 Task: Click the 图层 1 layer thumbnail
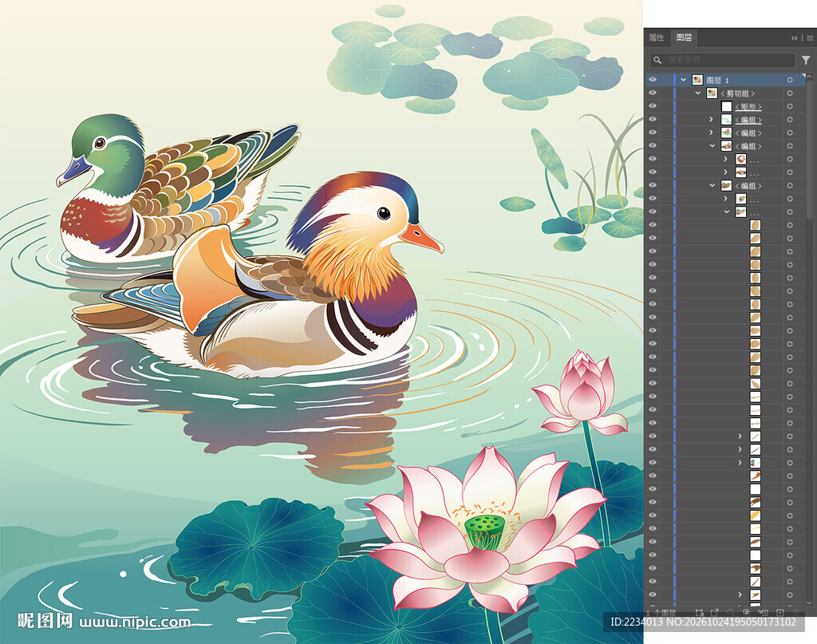[x=697, y=80]
